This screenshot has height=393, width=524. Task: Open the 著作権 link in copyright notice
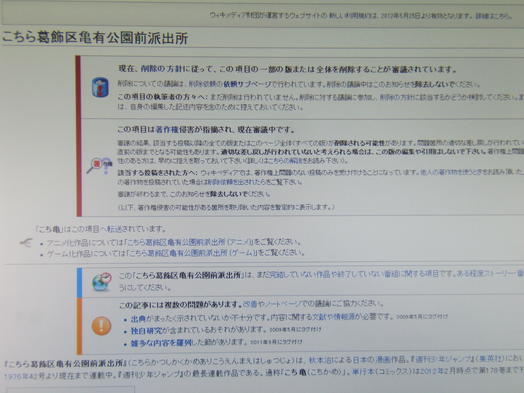[167, 130]
